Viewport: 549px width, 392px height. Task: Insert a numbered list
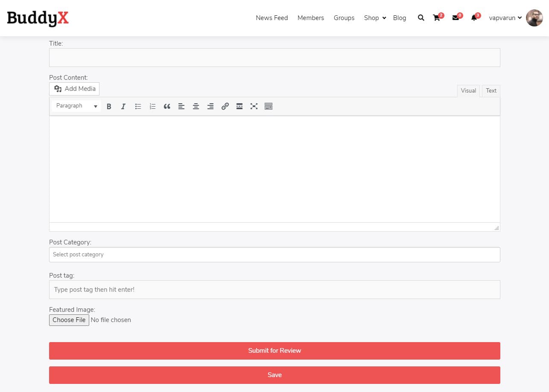click(x=152, y=106)
